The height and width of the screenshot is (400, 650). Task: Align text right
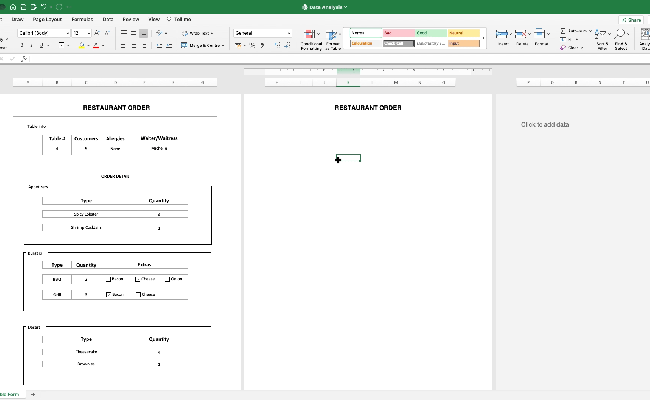click(144, 46)
